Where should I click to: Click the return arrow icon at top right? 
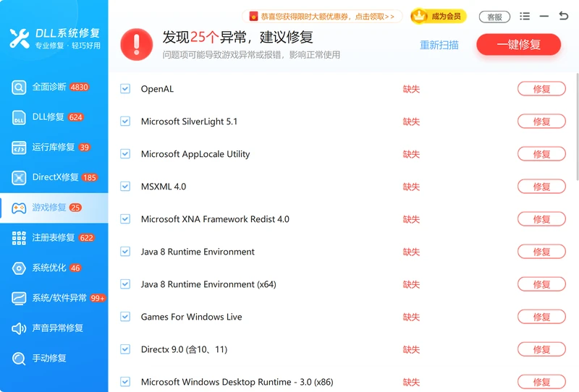coord(564,15)
